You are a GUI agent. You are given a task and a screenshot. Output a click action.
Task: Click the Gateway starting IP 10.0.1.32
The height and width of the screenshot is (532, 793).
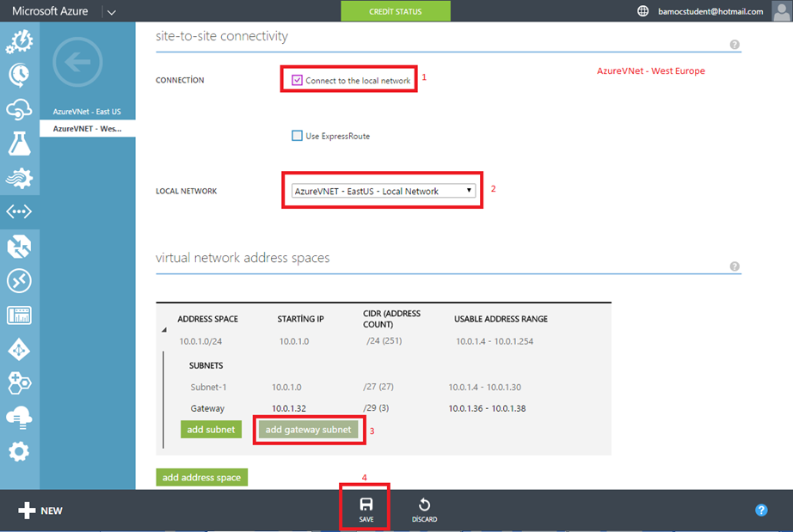pyautogui.click(x=289, y=408)
